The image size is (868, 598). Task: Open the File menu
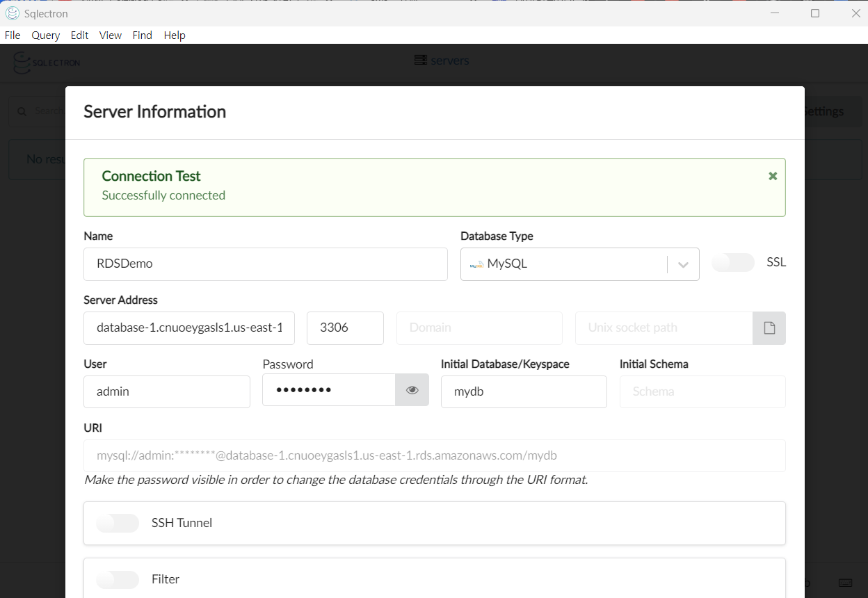pyautogui.click(x=13, y=35)
